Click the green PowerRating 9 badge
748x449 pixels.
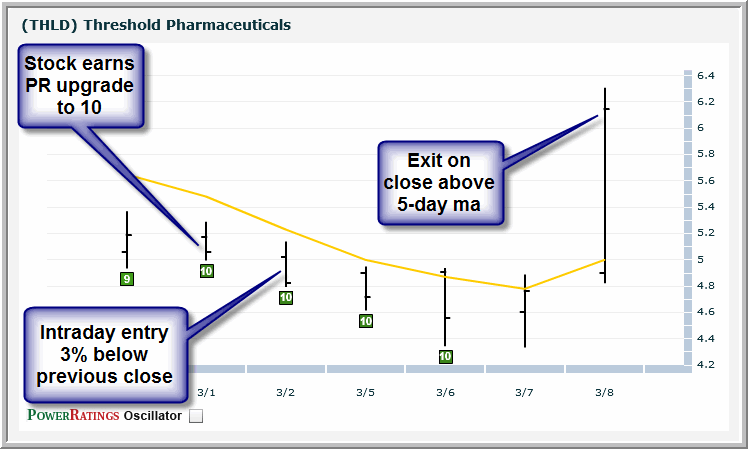[x=127, y=279]
